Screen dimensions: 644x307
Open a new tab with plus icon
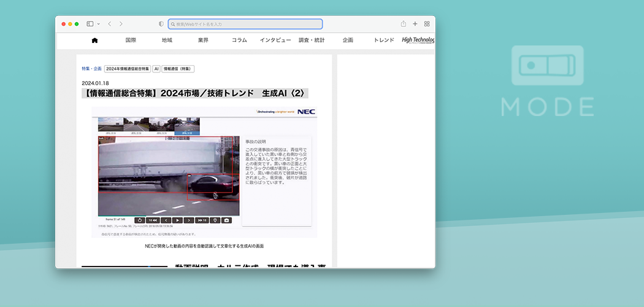[415, 24]
